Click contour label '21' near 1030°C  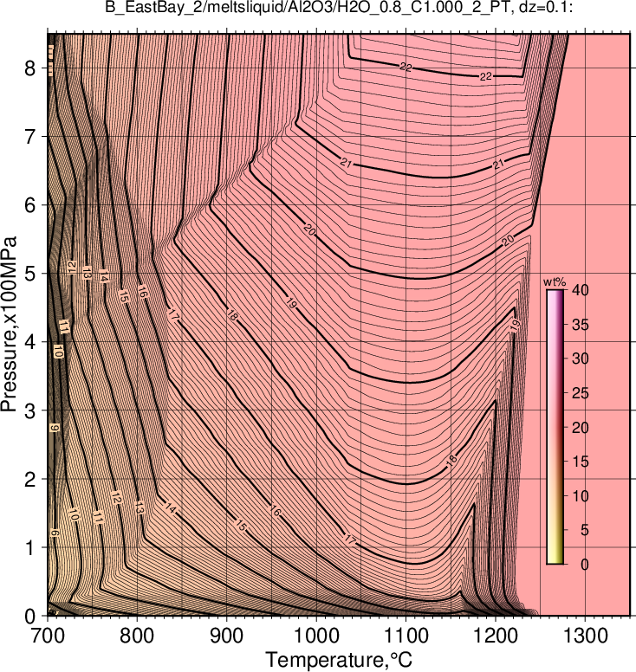(x=346, y=163)
